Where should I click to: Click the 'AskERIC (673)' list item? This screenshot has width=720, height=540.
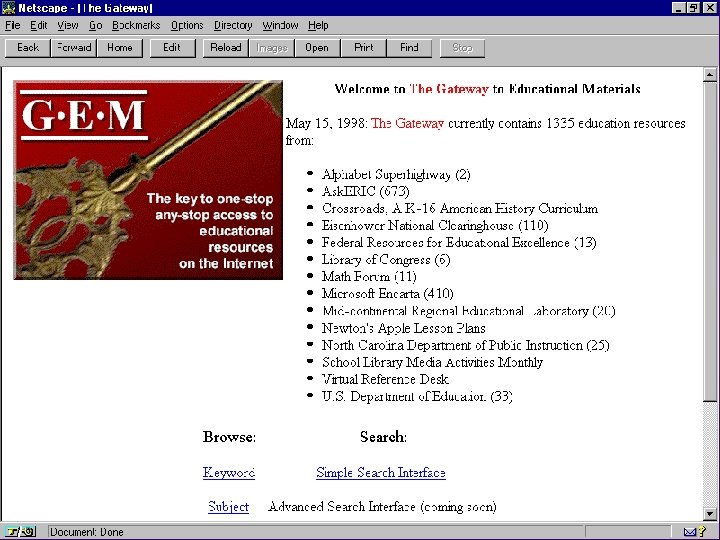click(x=366, y=191)
